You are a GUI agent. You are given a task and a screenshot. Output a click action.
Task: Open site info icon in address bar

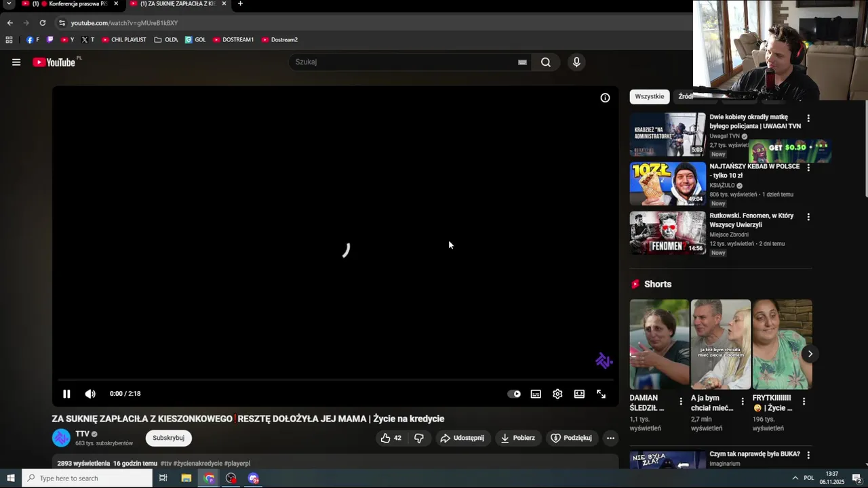pos(62,23)
